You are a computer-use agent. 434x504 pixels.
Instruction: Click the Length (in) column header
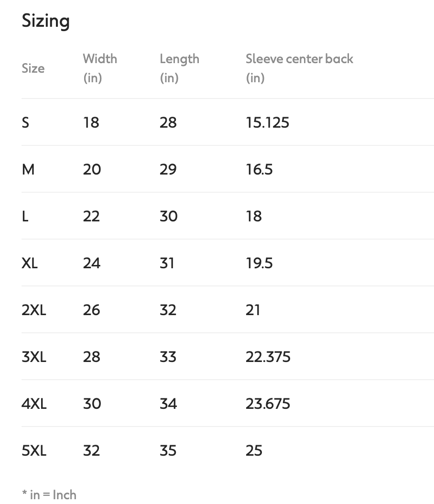[x=179, y=68]
